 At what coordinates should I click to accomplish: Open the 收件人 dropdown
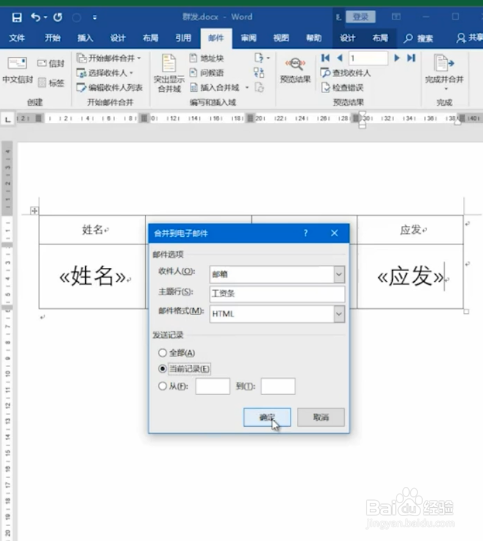[x=339, y=274]
